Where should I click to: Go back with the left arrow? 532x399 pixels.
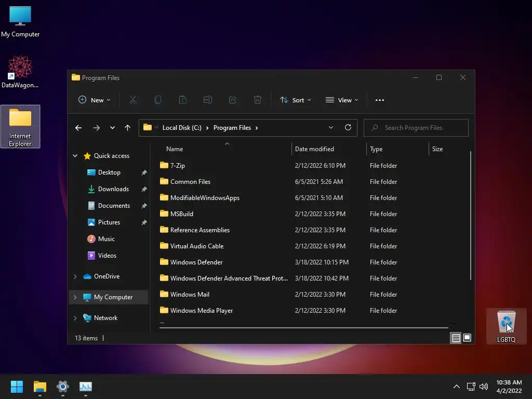[x=78, y=128]
